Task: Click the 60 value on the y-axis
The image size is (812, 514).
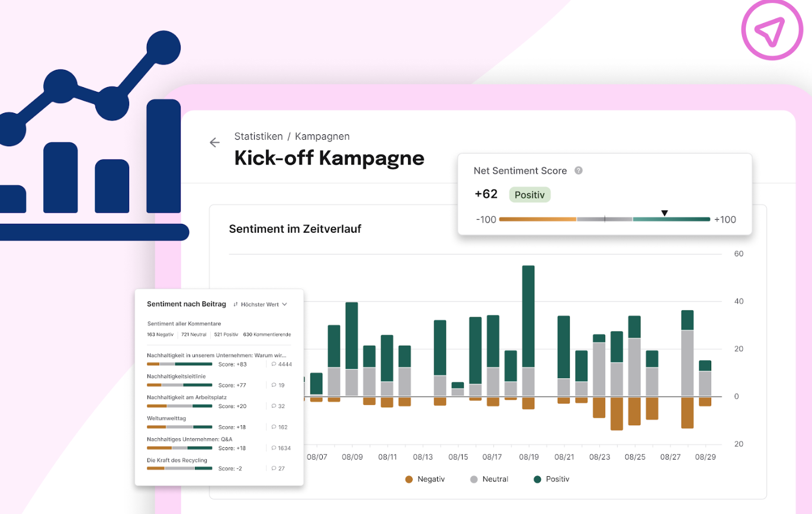Action: (739, 254)
